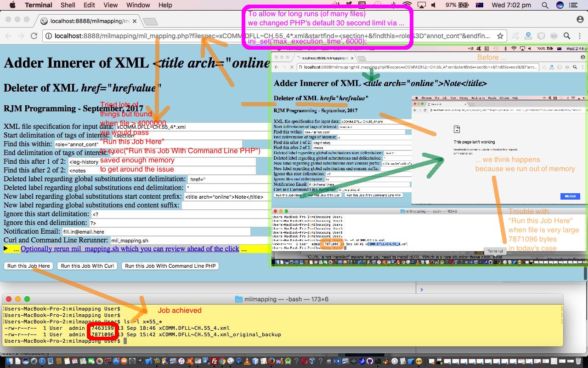Screen dimensions: 588x368
Task: Click Chrome's forward navigation arrow
Action: point(21,36)
